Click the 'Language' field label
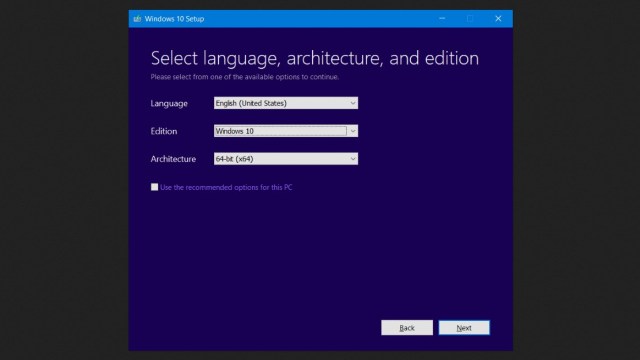Viewport: 640px width, 360px height. 169,104
